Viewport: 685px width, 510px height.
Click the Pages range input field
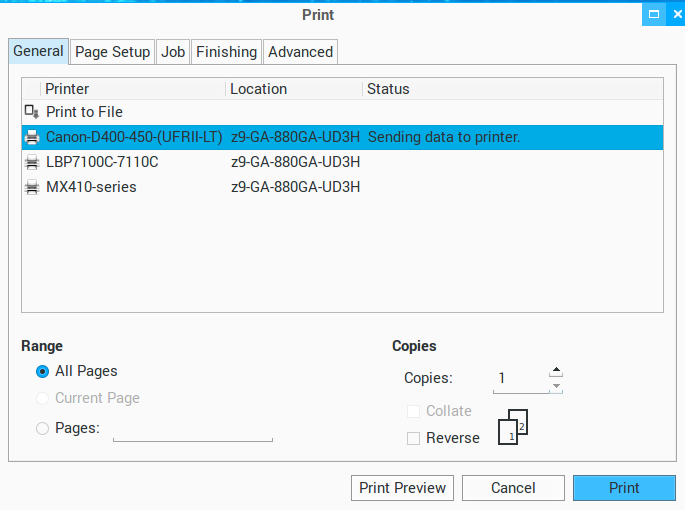point(192,429)
